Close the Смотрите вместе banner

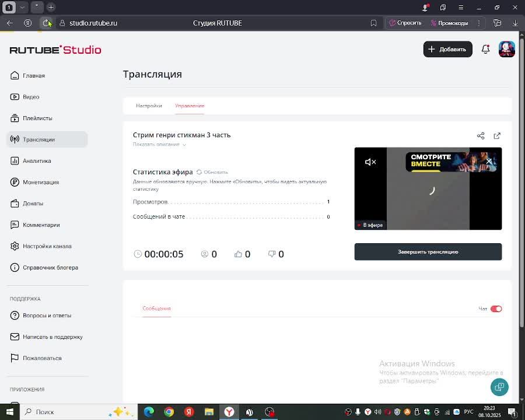coord(489,161)
